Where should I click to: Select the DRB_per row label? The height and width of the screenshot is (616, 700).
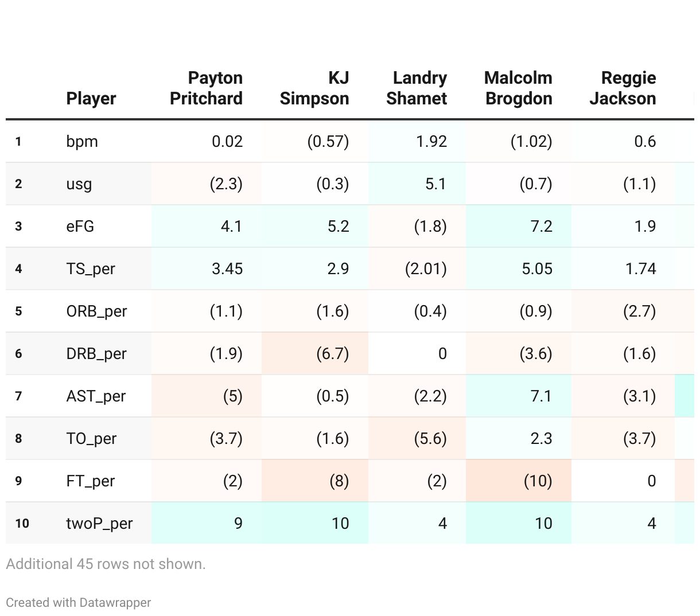click(x=96, y=354)
